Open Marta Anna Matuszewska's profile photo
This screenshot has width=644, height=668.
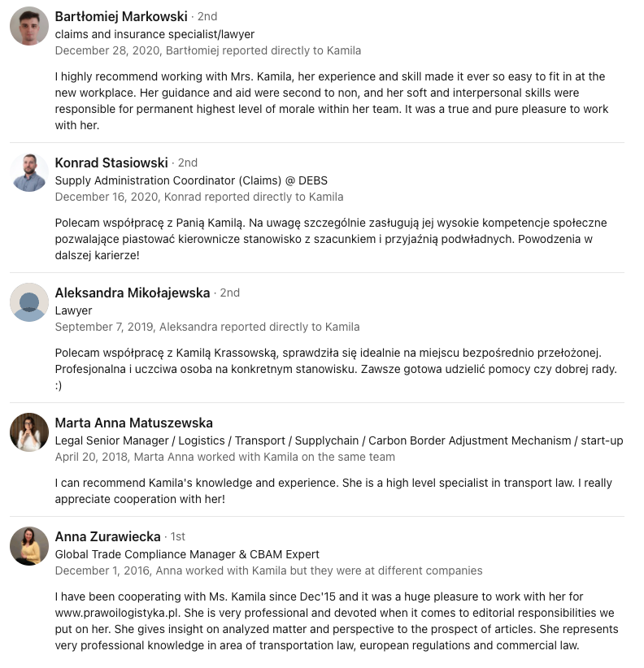pyautogui.click(x=29, y=432)
